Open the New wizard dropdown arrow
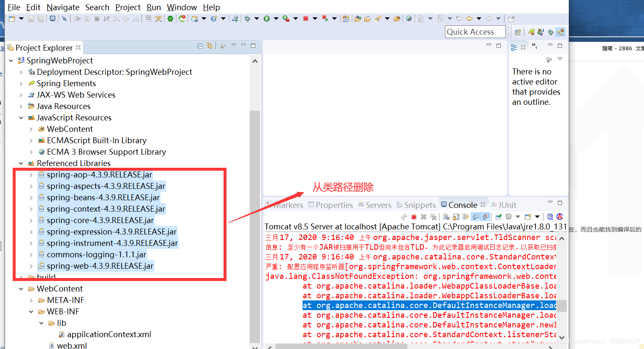644x349 pixels. (x=21, y=19)
